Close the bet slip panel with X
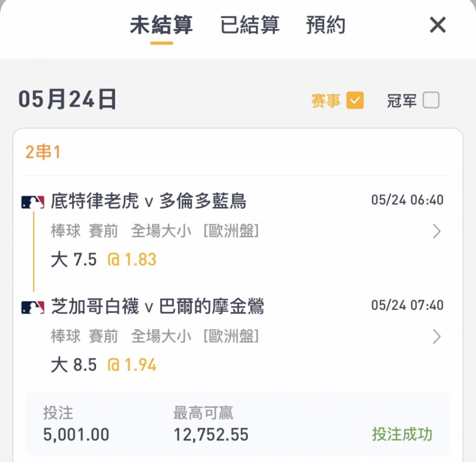Image resolution: width=476 pixels, height=462 pixels. point(438,25)
